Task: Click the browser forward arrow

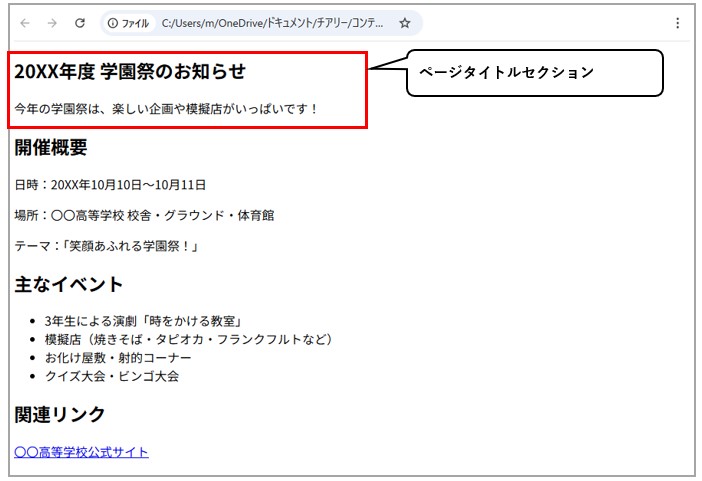Action: click(x=52, y=23)
